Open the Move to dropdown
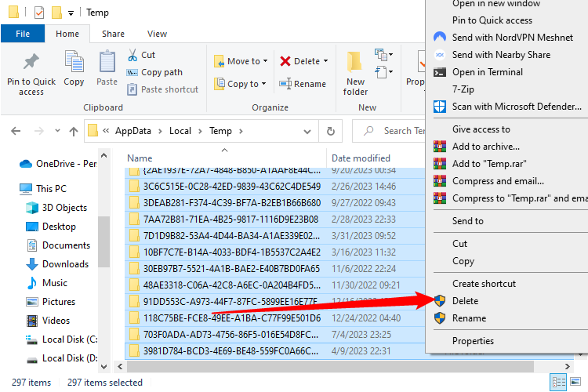The width and height of the screenshot is (588, 392). [x=265, y=61]
